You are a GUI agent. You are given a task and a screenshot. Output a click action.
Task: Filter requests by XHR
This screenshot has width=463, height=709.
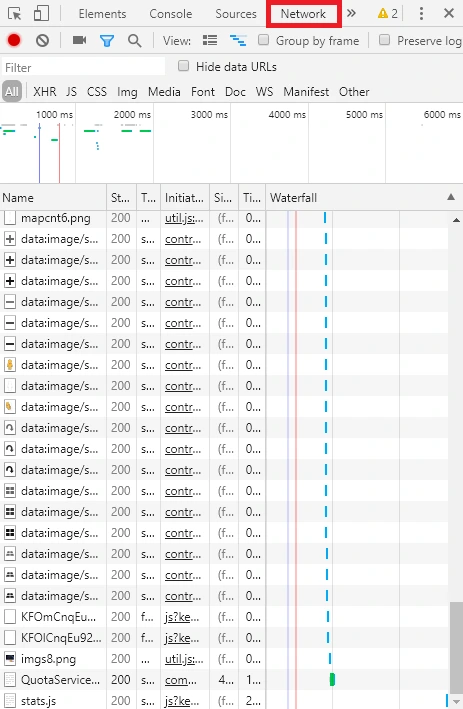click(x=45, y=92)
